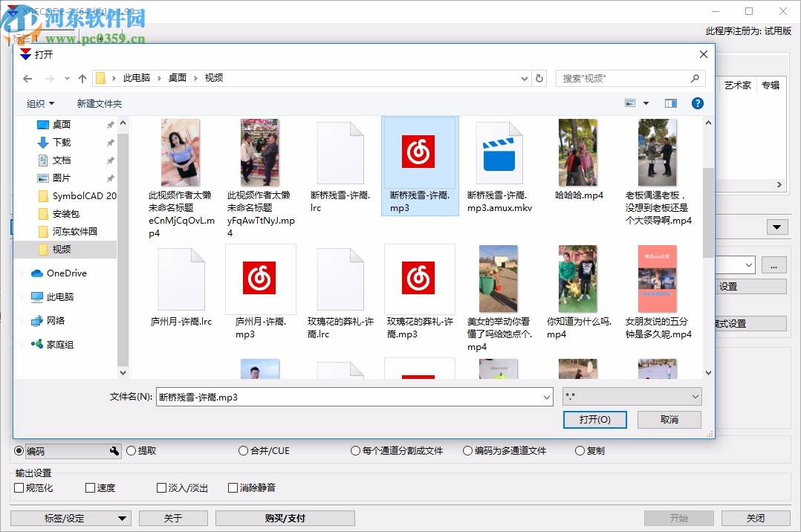
Task: Open the blue help question-mark icon
Action: point(697,103)
